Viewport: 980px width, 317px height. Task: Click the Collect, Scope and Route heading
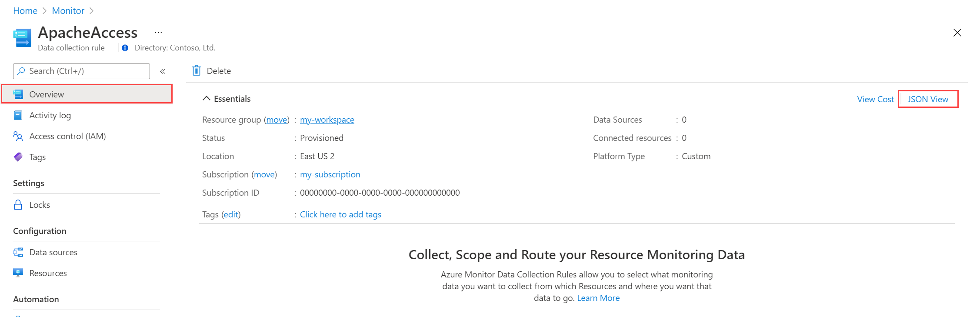click(577, 254)
